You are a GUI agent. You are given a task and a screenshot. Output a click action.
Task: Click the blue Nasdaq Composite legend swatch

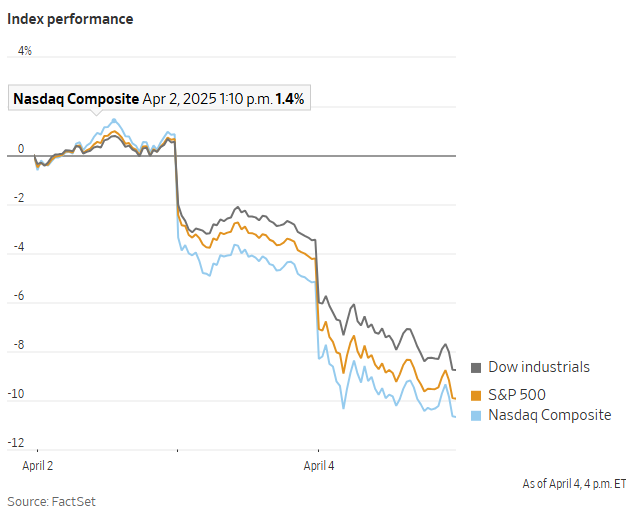pos(476,415)
